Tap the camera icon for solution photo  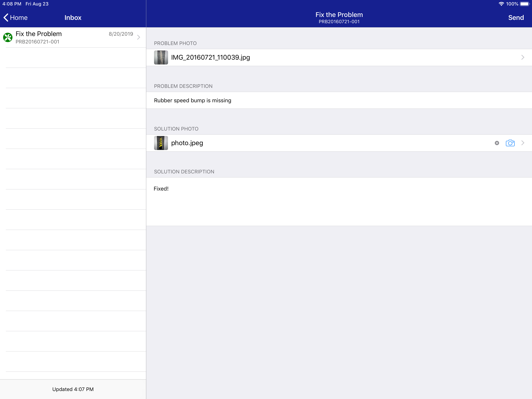(510, 143)
